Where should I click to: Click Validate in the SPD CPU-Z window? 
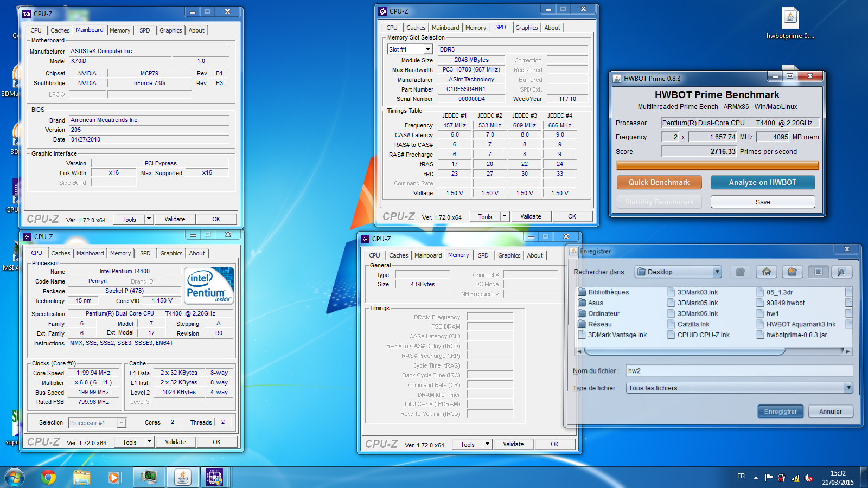point(531,216)
